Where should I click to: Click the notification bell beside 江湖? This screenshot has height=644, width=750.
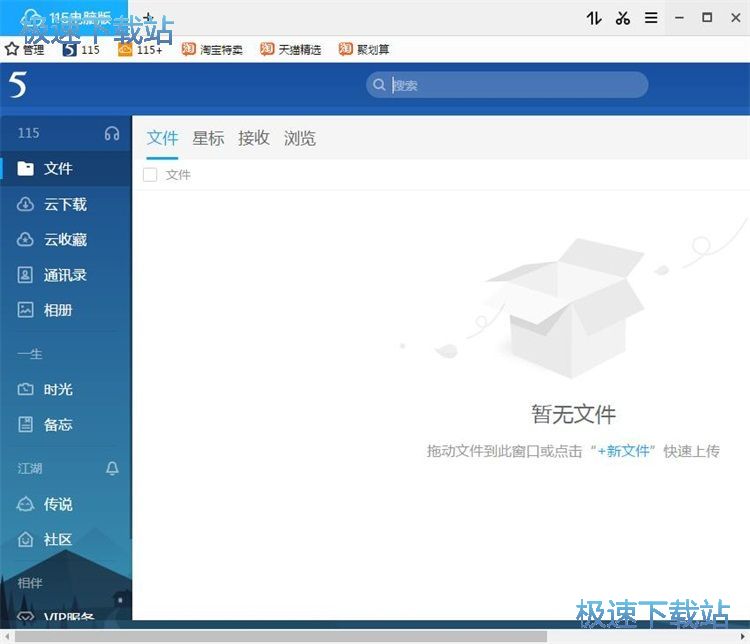[x=112, y=468]
